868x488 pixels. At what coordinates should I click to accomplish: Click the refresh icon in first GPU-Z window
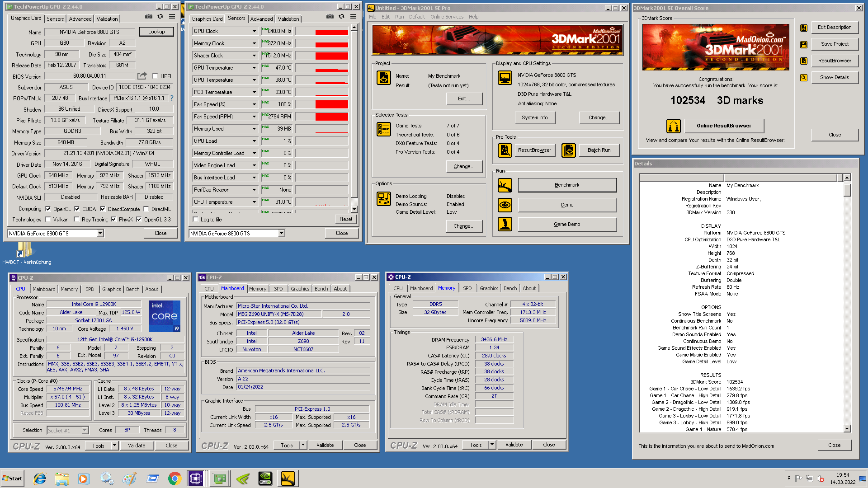tap(160, 17)
